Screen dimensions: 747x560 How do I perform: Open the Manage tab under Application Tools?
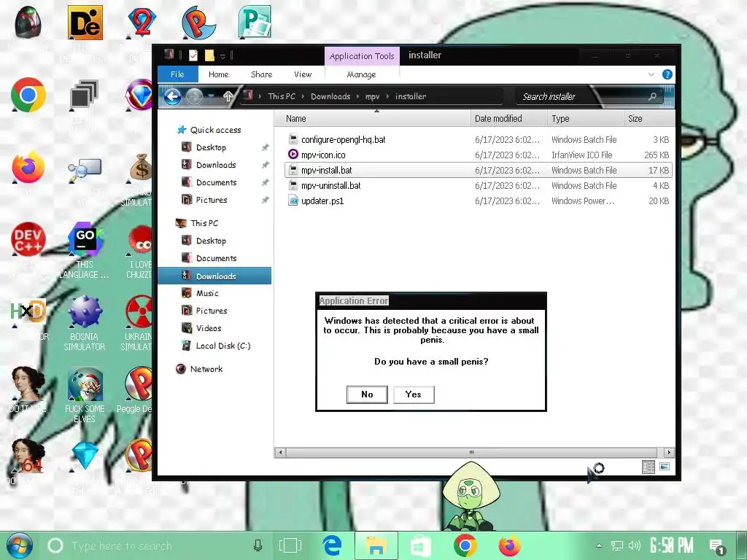[362, 74]
